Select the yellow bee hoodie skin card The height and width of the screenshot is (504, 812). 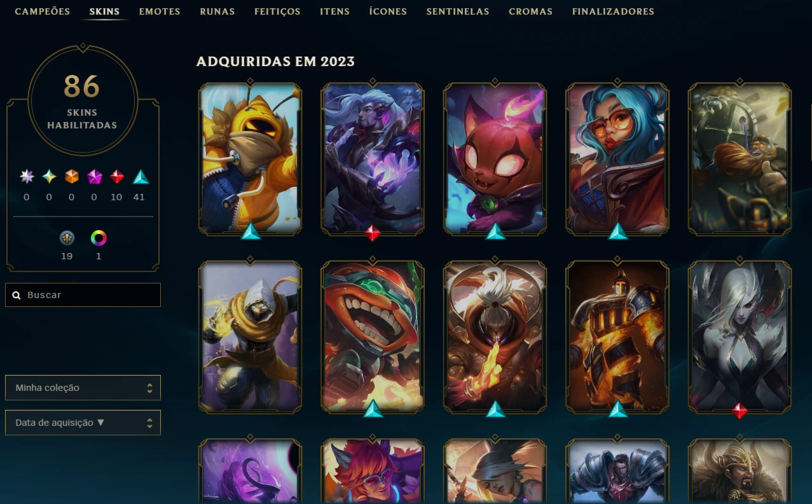coord(251,159)
